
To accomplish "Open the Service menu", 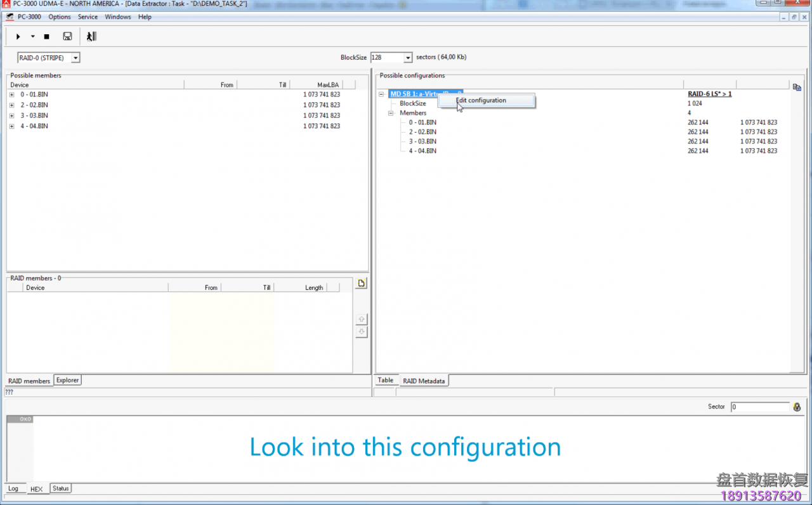I will pyautogui.click(x=88, y=17).
